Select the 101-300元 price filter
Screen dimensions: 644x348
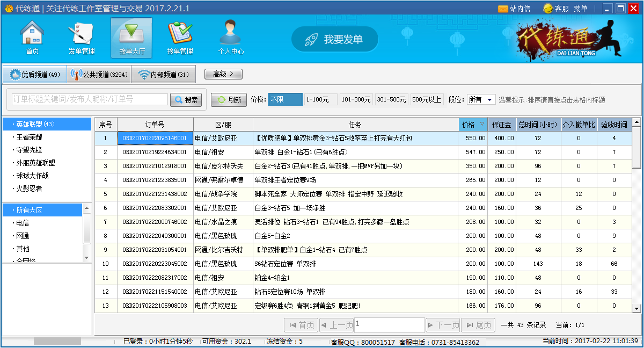click(x=356, y=99)
